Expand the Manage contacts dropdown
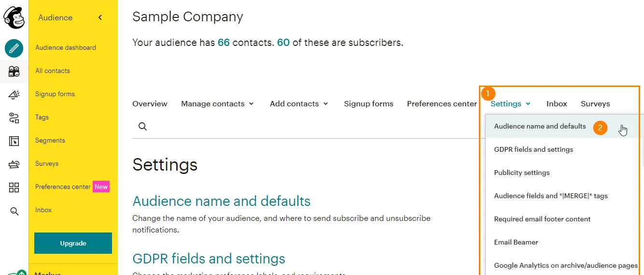 point(217,103)
